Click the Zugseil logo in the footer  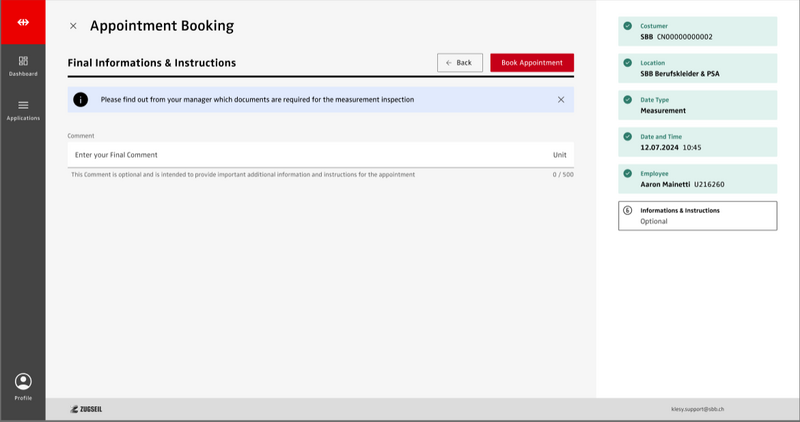(x=87, y=409)
